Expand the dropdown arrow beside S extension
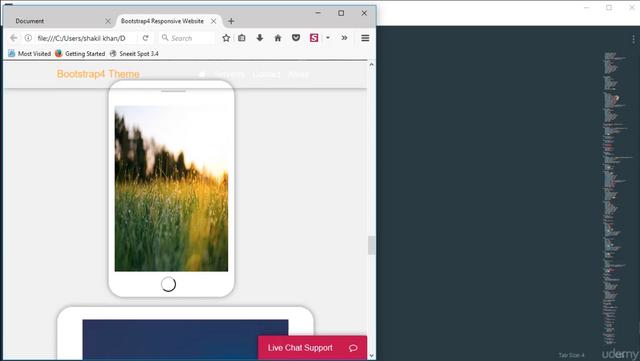The image size is (640, 361). pos(328,38)
